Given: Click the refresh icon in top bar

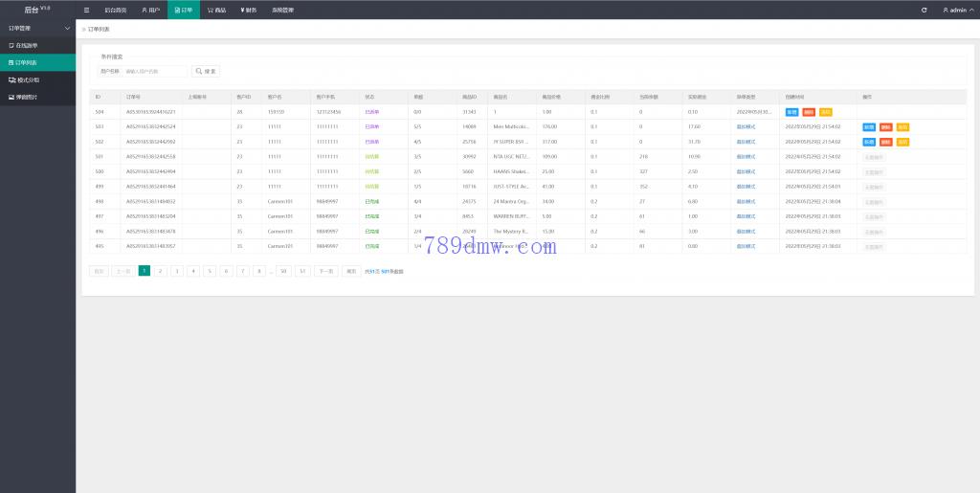Looking at the screenshot, I should [924, 10].
